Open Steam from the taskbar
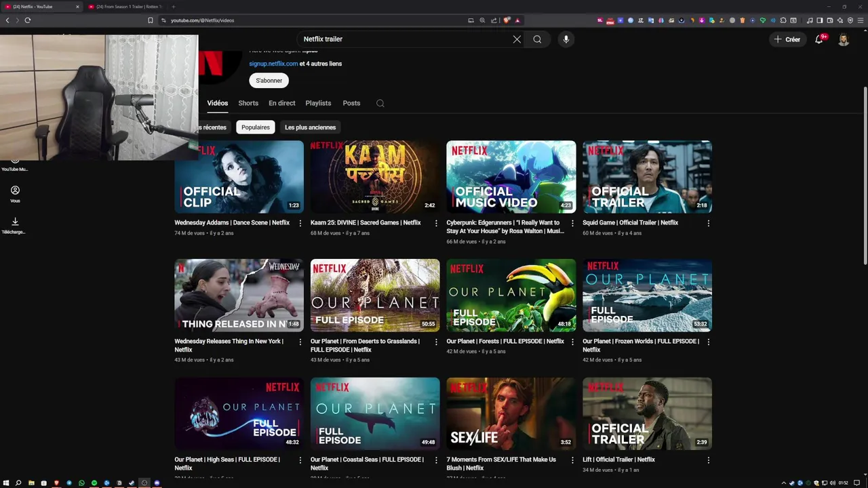868x488 pixels. [x=132, y=483]
